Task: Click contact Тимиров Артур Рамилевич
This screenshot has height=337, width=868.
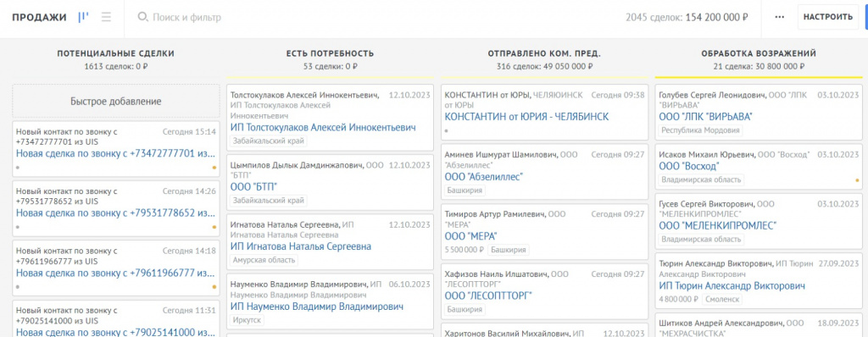Action: tap(495, 214)
